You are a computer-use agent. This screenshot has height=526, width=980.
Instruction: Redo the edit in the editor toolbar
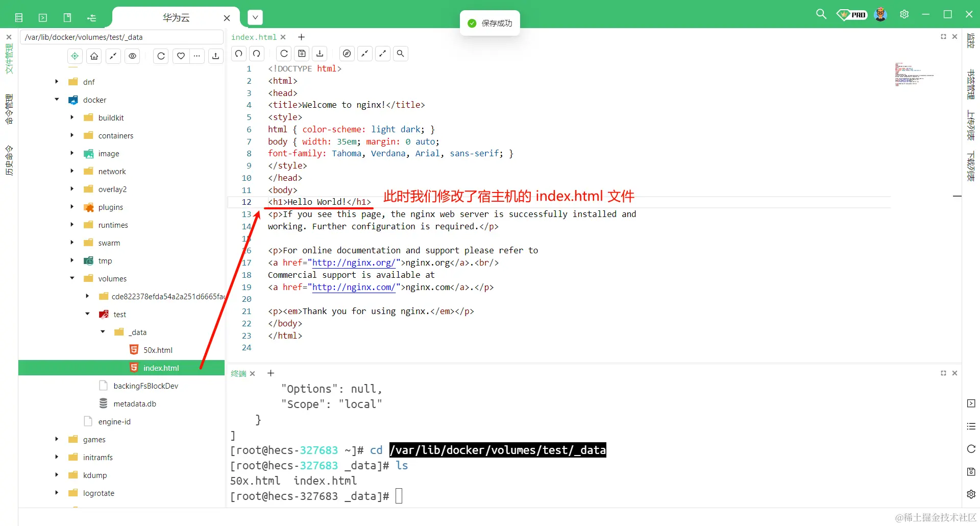pyautogui.click(x=257, y=54)
